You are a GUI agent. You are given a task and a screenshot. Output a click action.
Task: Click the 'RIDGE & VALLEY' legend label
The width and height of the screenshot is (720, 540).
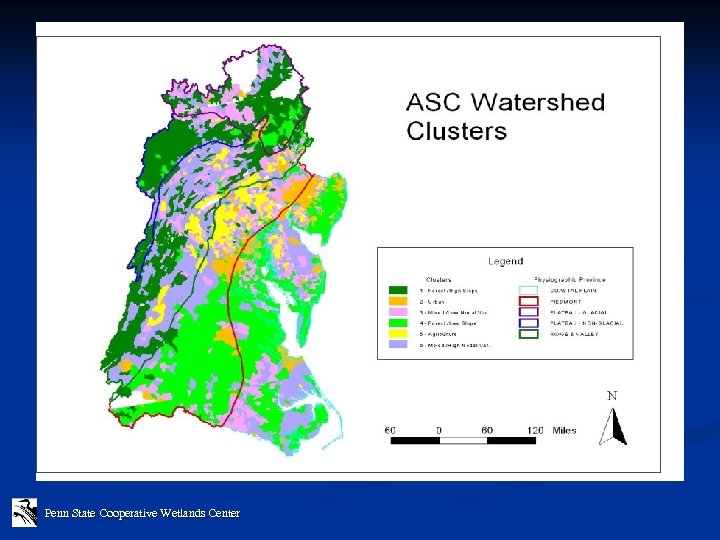[x=574, y=334]
